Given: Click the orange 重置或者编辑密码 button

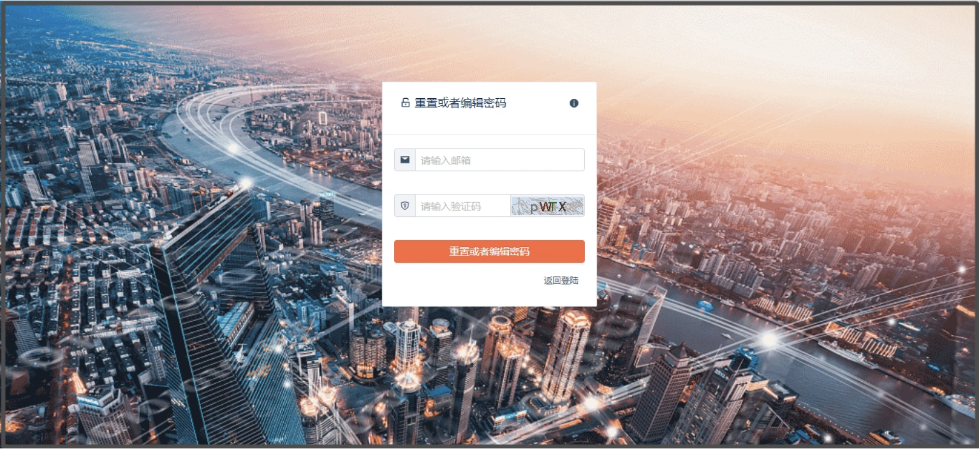Looking at the screenshot, I should tap(489, 251).
